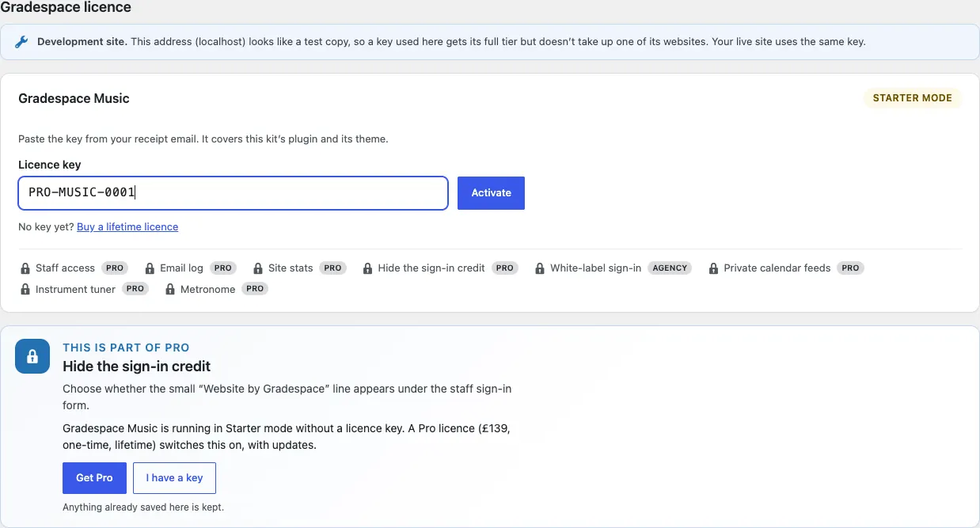Click the wrench icon in the development notice

[x=22, y=42]
